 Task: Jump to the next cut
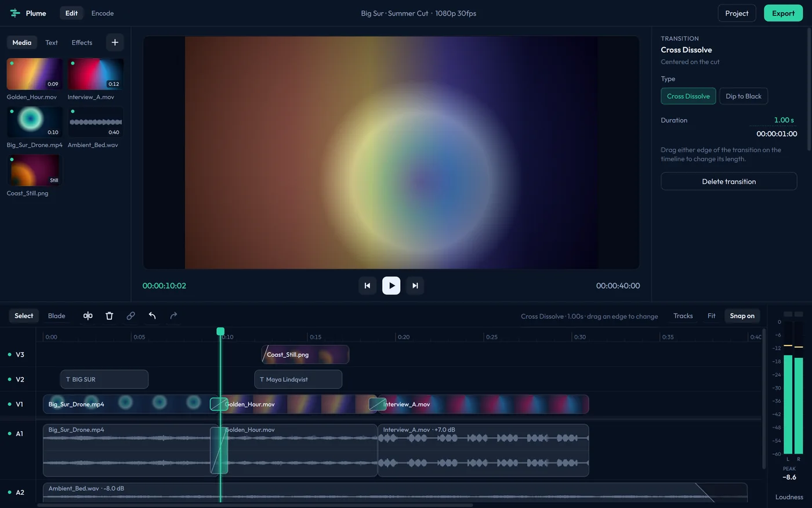click(415, 286)
